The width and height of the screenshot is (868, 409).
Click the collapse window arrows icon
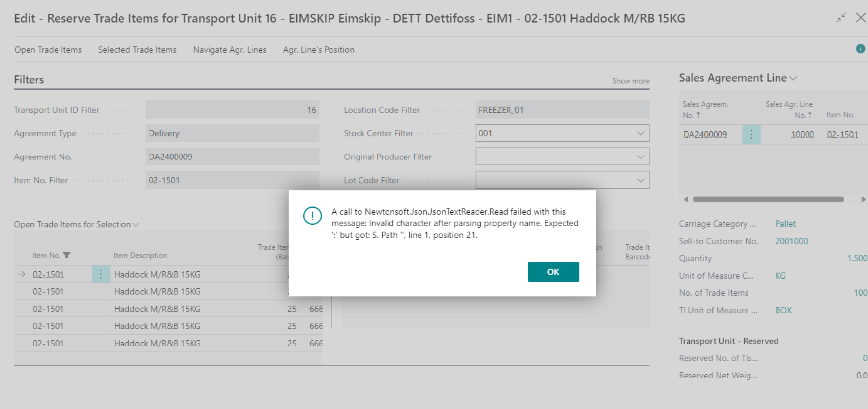pos(841,18)
